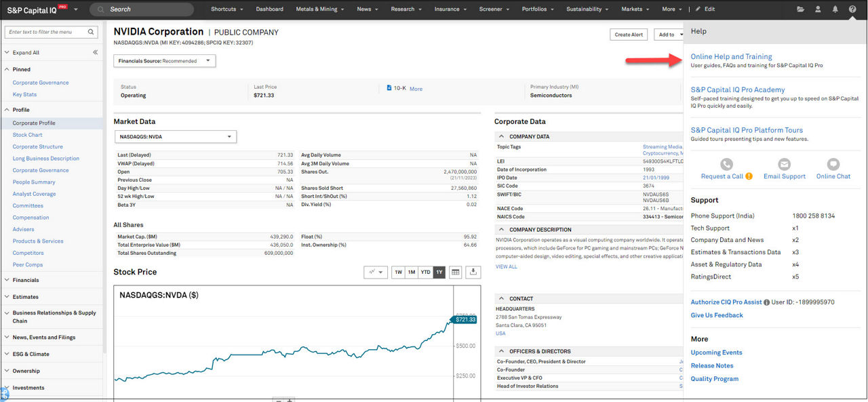This screenshot has height=402, width=868.
Task: Click the Create Alert button
Action: tap(629, 35)
